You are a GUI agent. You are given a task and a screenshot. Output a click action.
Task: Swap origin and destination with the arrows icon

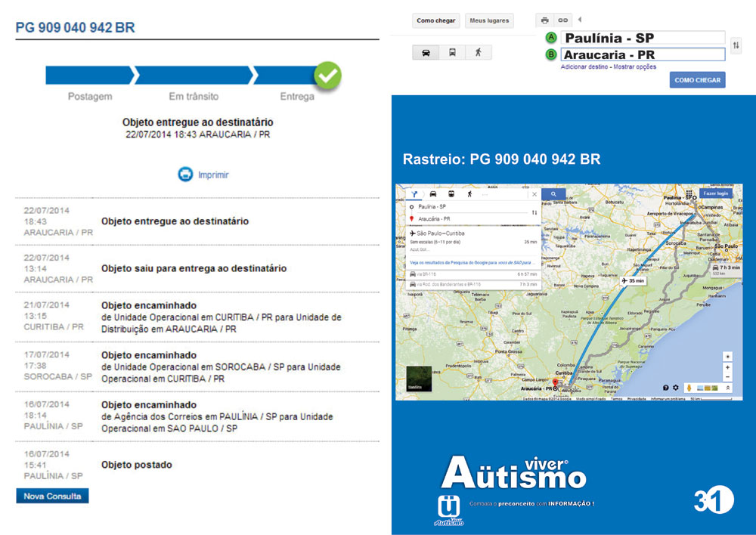click(x=736, y=46)
